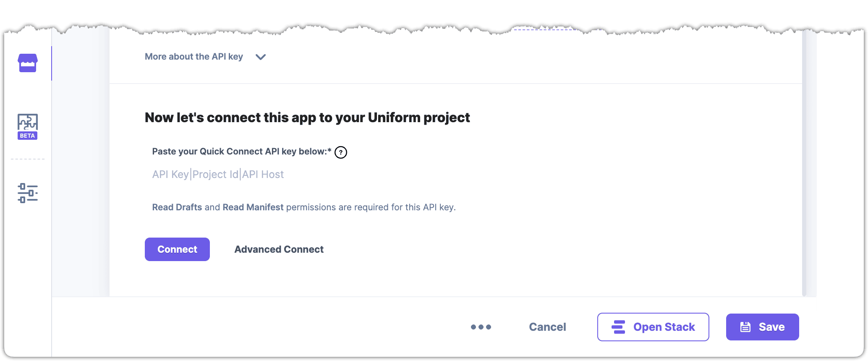Choose the Advanced Connect option
This screenshot has height=361, width=868.
[x=279, y=249]
